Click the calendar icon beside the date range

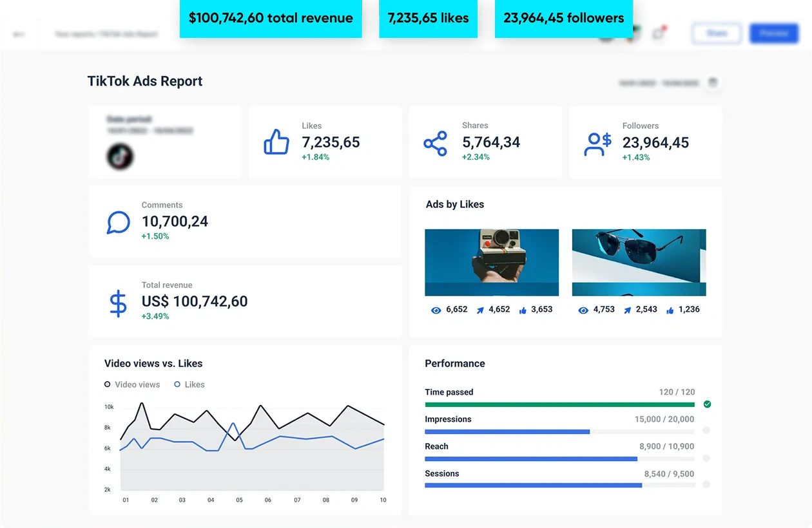(712, 83)
